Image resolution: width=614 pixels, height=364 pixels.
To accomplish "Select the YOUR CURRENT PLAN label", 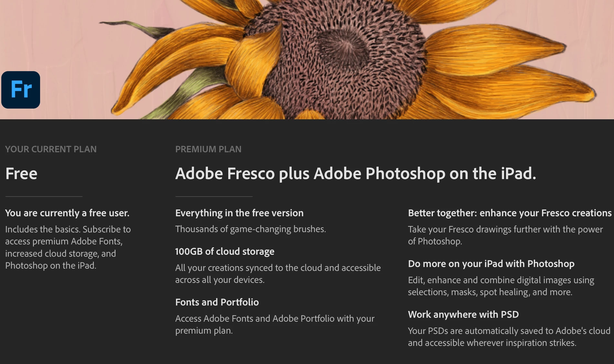I will [x=51, y=149].
